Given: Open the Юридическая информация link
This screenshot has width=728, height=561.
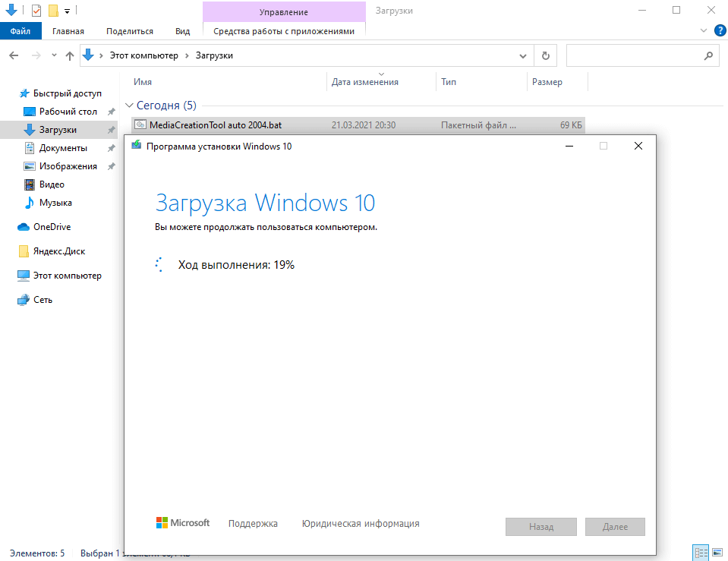Looking at the screenshot, I should pos(361,523).
